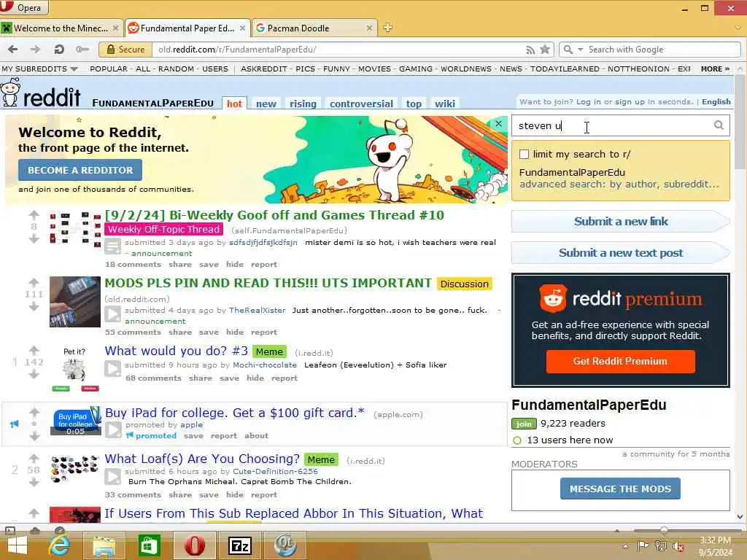Image resolution: width=747 pixels, height=560 pixels.
Task: Click the page vertical scrollbar thumb
Action: point(740,122)
